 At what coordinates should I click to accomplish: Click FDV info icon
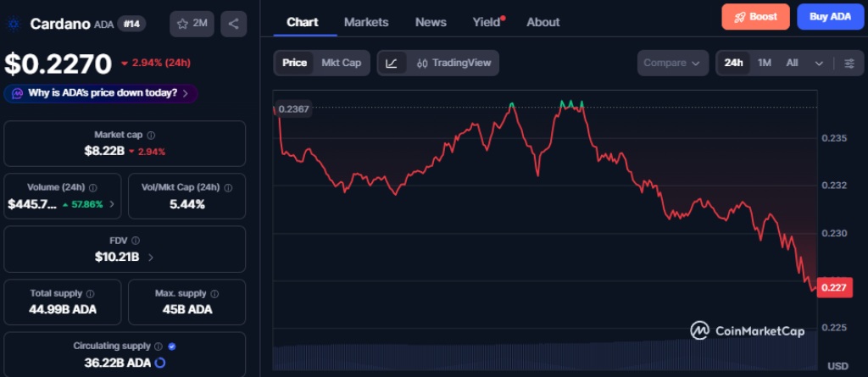[136, 241]
